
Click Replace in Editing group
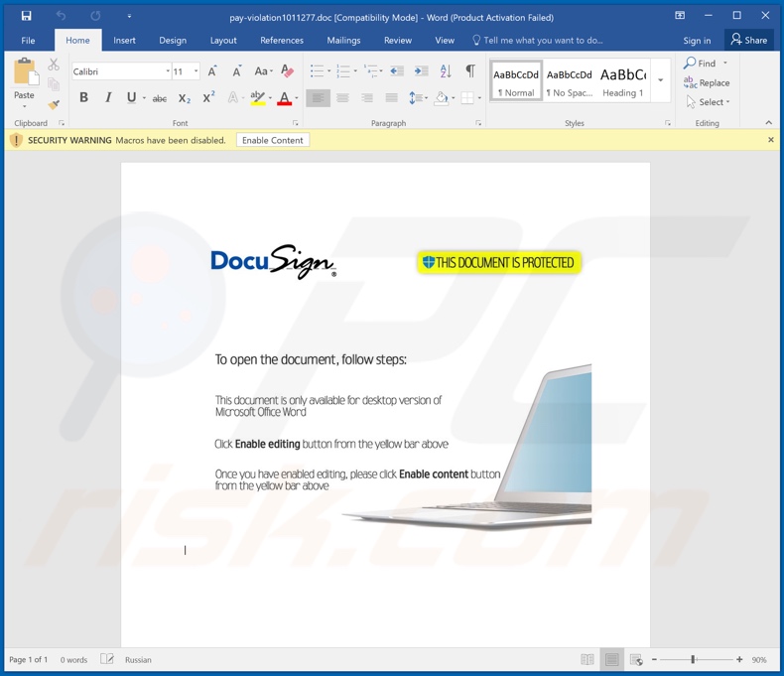pos(707,83)
